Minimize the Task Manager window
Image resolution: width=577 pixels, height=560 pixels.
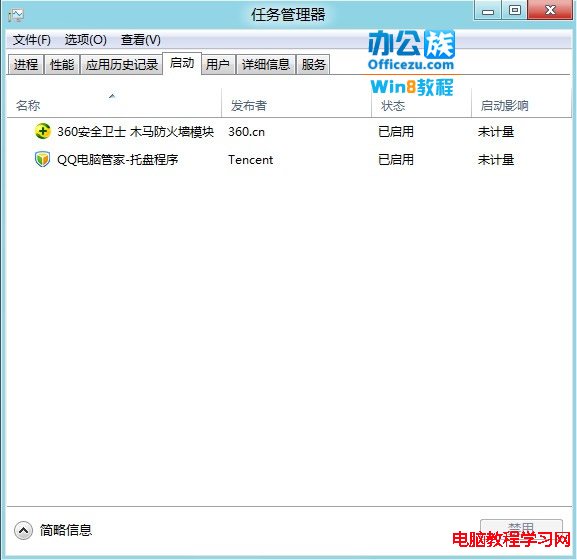pos(488,11)
